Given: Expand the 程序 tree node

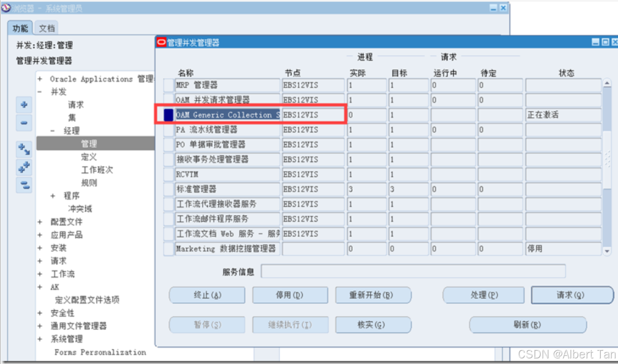Looking at the screenshot, I should pyautogui.click(x=53, y=196).
